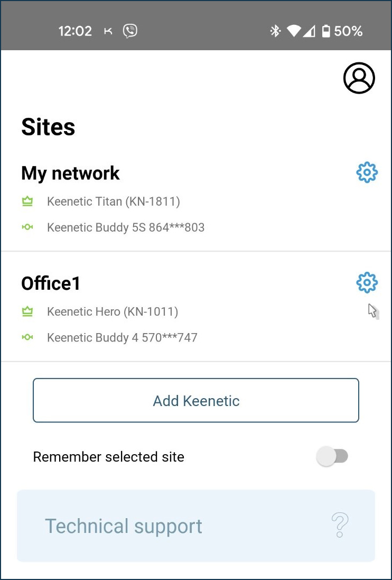392x580 pixels.
Task: Click the Add Keenetic button
Action: (196, 400)
